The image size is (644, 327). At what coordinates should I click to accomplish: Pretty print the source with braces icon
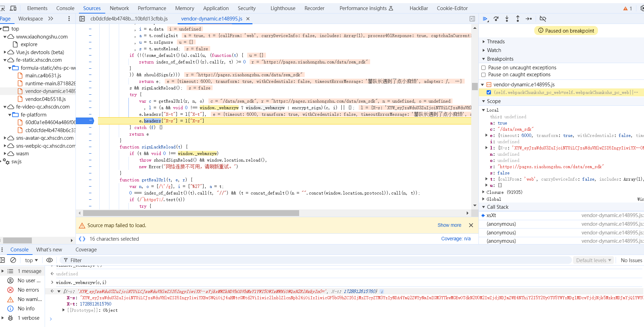(x=82, y=239)
